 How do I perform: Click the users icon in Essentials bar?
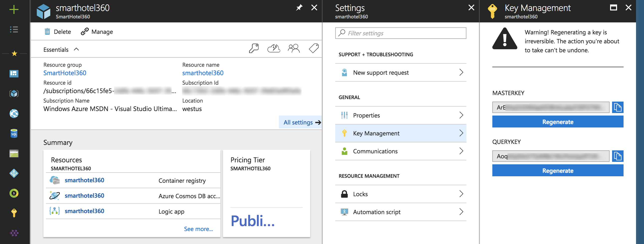tap(294, 48)
